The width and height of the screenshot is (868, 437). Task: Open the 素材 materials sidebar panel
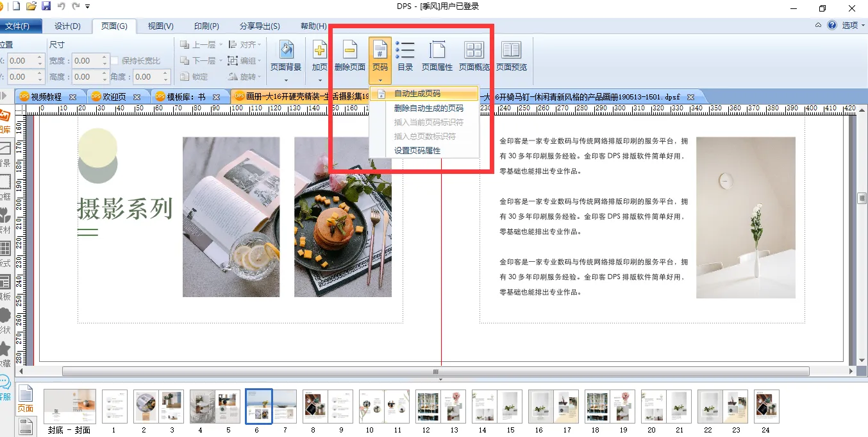click(5, 221)
